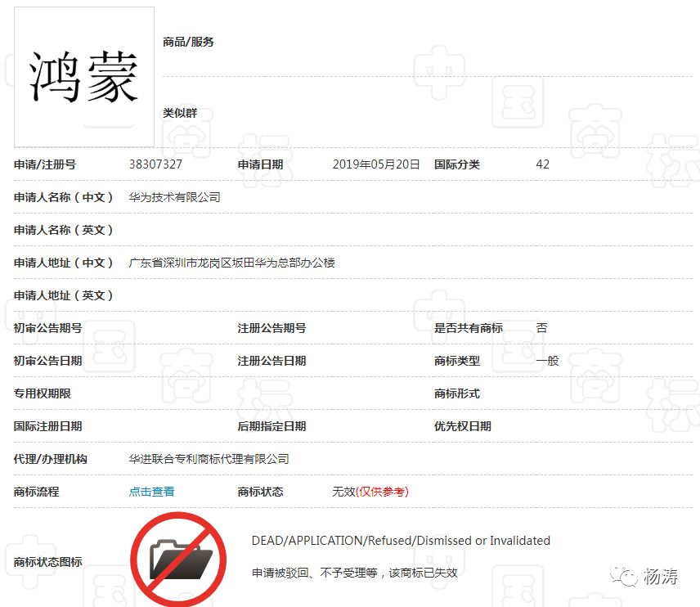Click the 初审公告期号 label
Viewport: 700px width, 607px height.
click(x=47, y=328)
